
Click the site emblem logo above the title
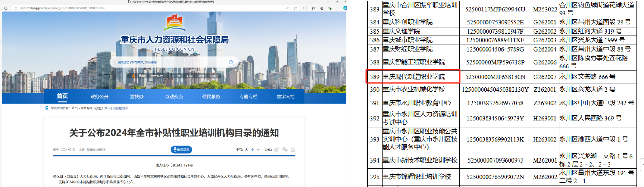(x=174, y=23)
